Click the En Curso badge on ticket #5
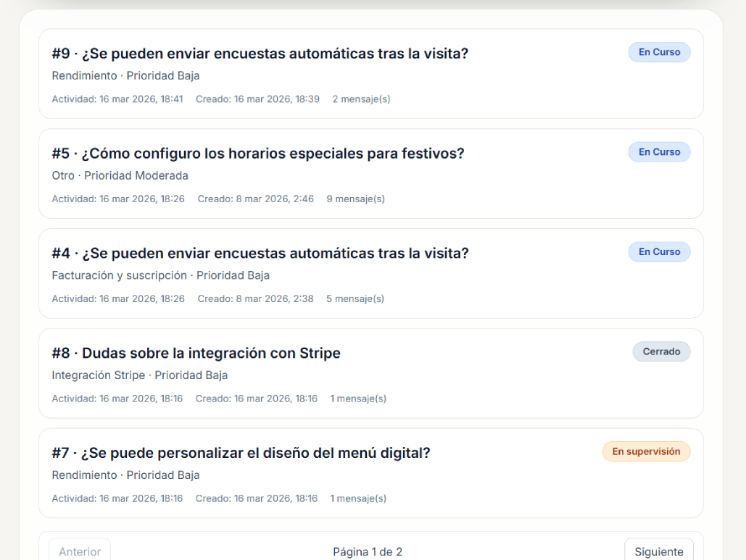Viewport: 746px width, 560px height. pyautogui.click(x=658, y=151)
